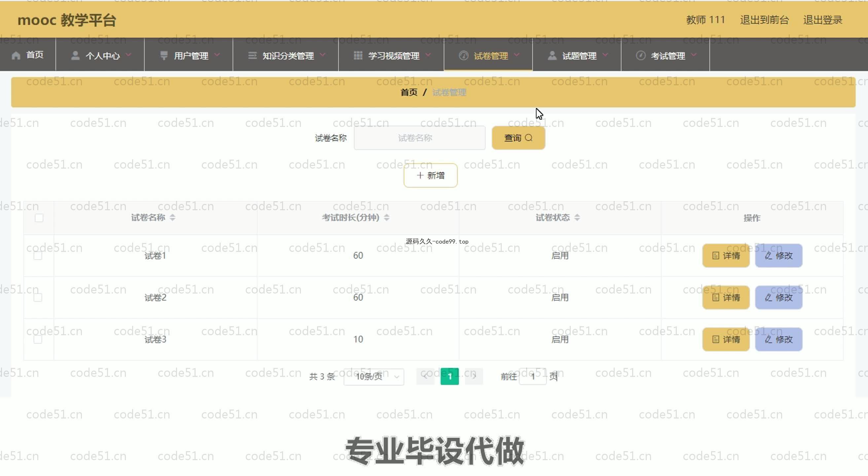
Task: Go to previous page arrow
Action: click(425, 376)
